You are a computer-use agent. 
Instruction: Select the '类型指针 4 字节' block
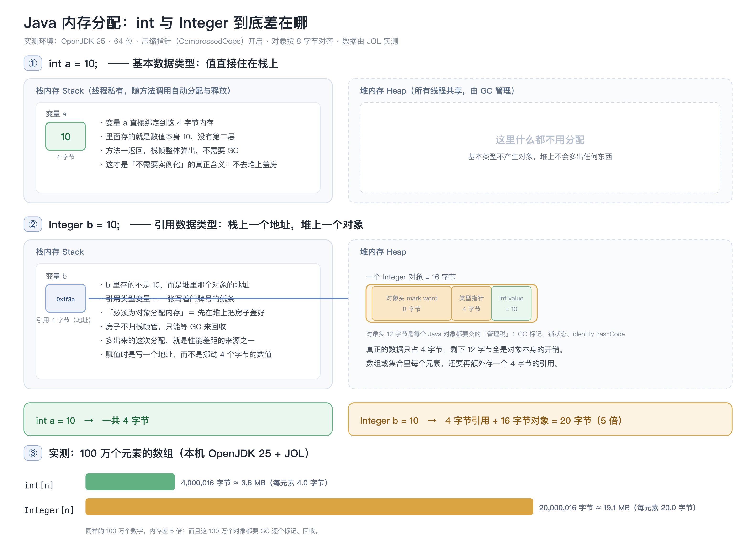(x=471, y=303)
